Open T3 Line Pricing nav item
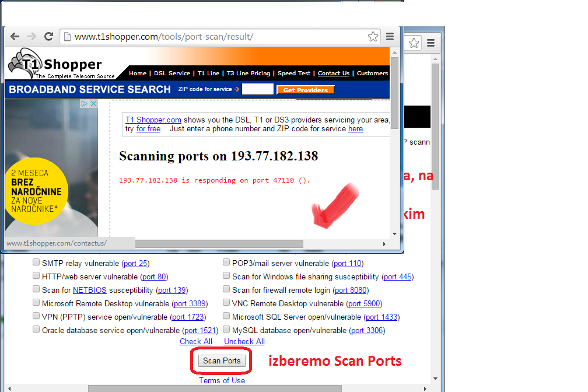Image resolution: width=588 pixels, height=392 pixels. (x=249, y=73)
